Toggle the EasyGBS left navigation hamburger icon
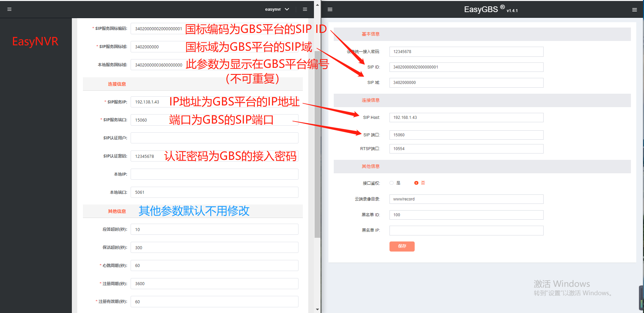Image resolution: width=644 pixels, height=313 pixels. (330, 9)
